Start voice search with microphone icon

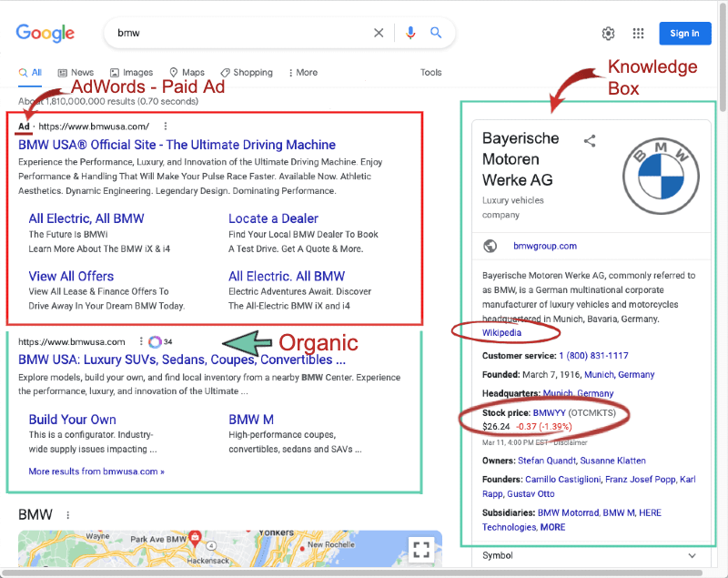410,33
